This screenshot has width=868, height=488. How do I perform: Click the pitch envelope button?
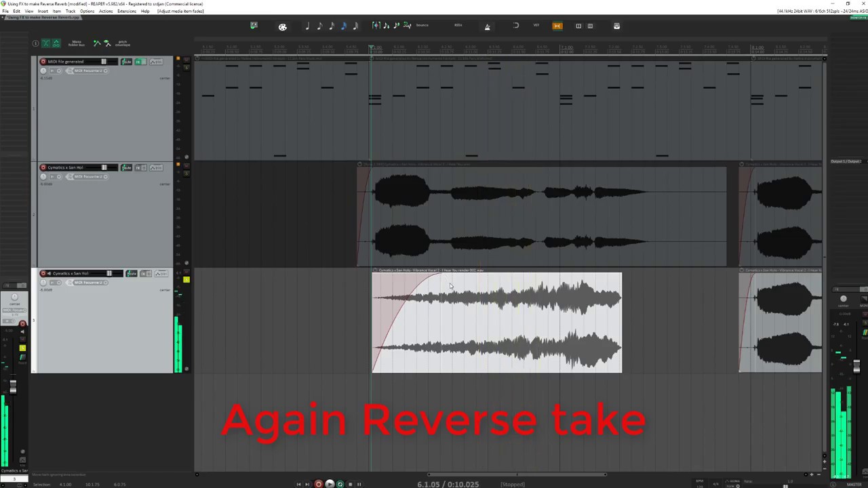coord(123,43)
